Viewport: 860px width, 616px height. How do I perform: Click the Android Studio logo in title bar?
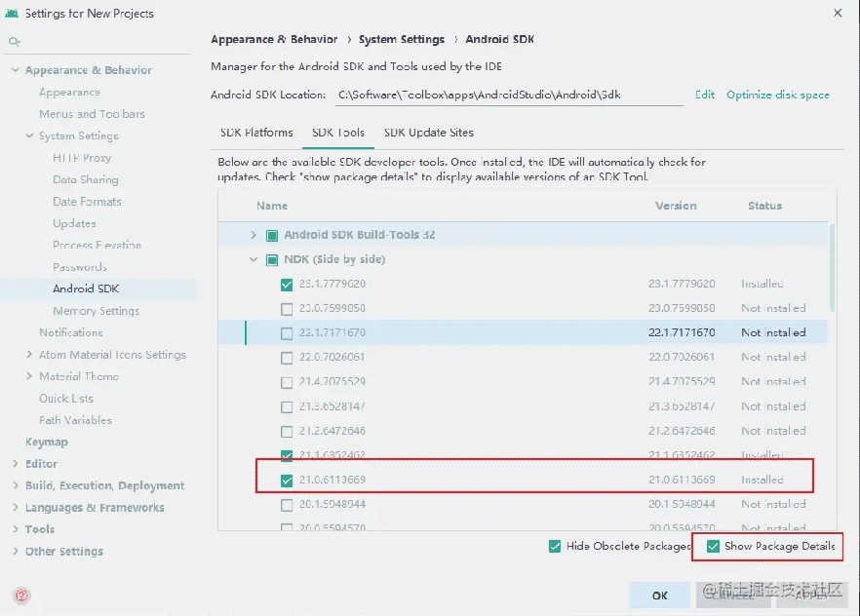[x=12, y=13]
